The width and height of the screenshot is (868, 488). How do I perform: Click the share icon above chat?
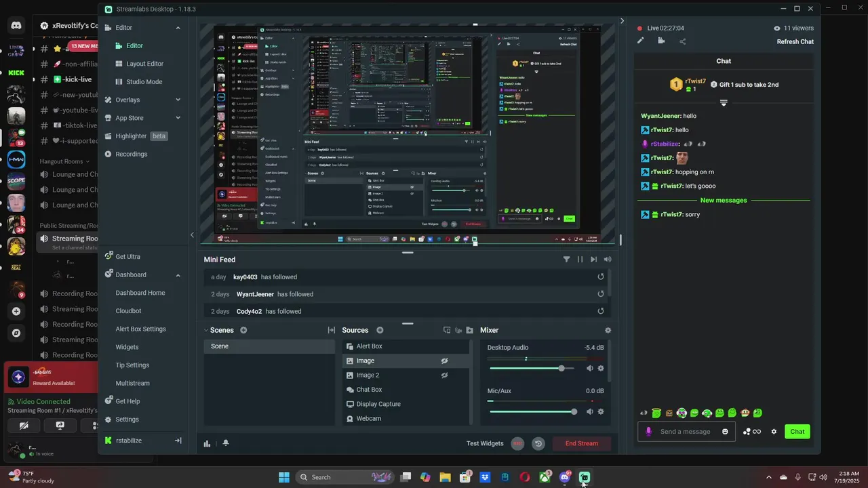pyautogui.click(x=682, y=41)
